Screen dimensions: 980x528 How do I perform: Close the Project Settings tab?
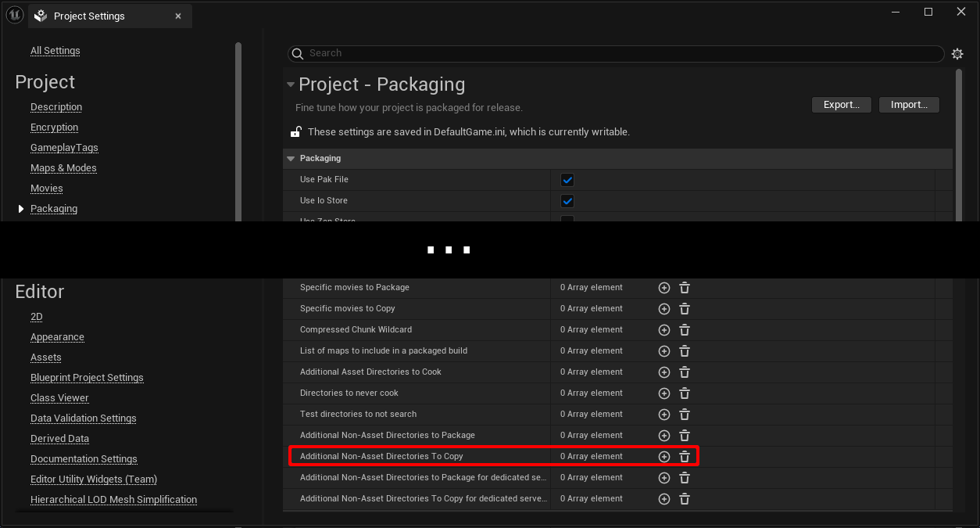[178, 16]
